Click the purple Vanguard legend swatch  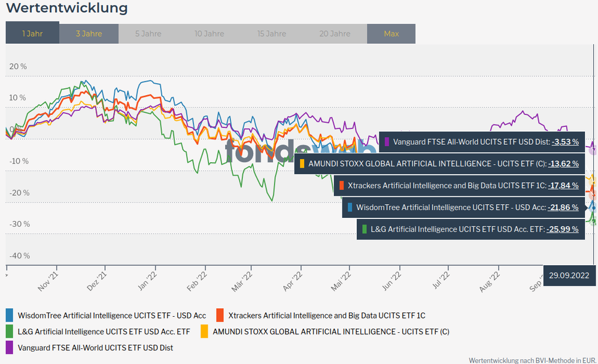(x=10, y=347)
